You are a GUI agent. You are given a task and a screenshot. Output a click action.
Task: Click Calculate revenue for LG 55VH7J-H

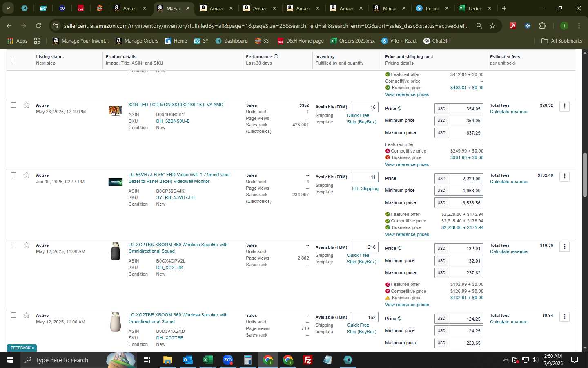[508, 182]
